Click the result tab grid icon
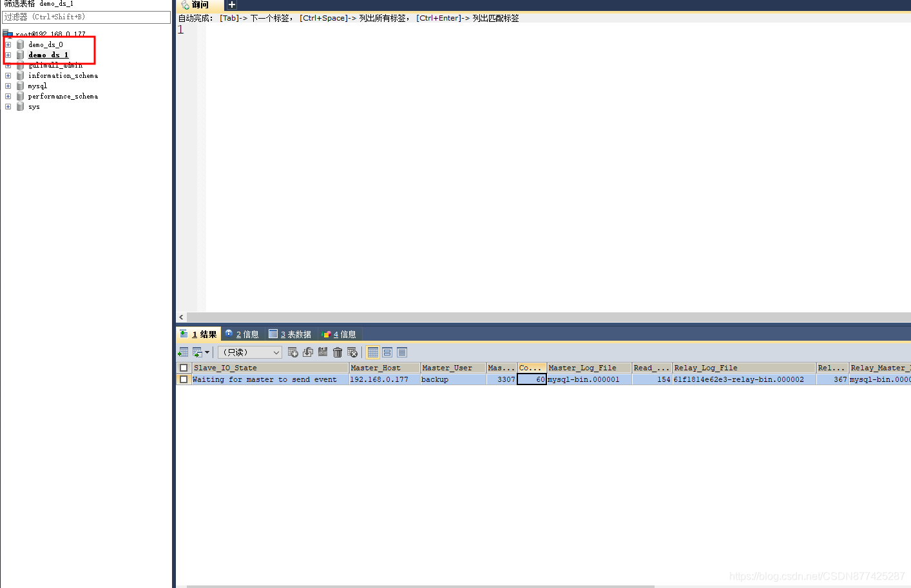The image size is (911, 588). (184, 334)
